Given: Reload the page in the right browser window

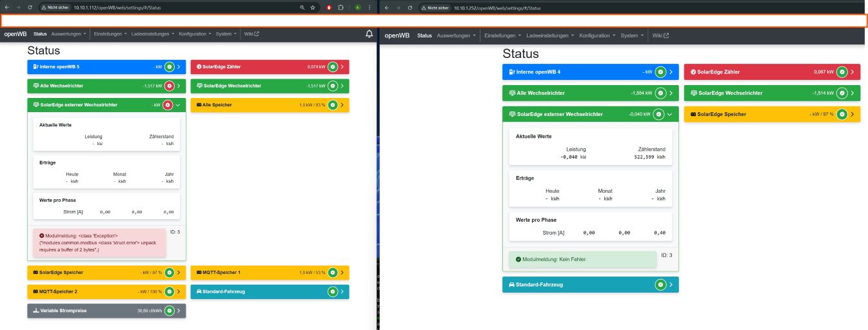Looking at the screenshot, I should 409,8.
